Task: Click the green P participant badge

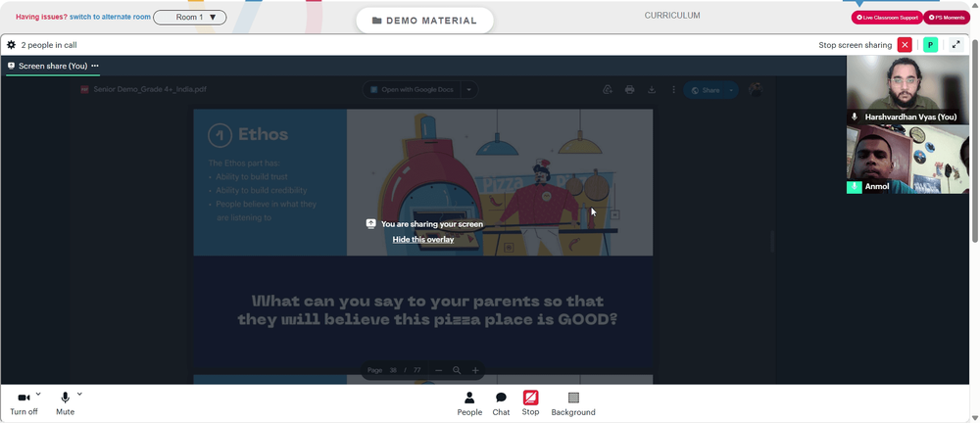Action: click(x=930, y=45)
